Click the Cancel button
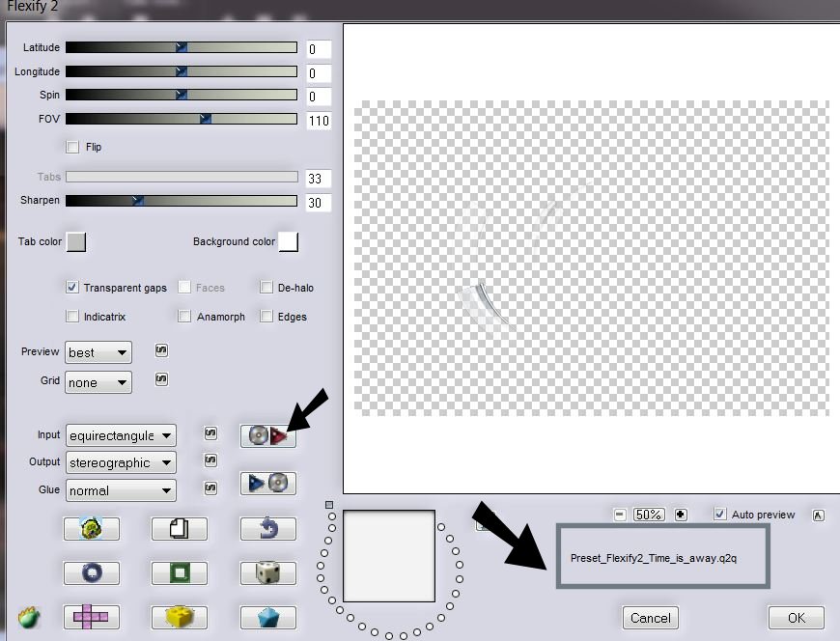This screenshot has width=840, height=641. tap(651, 618)
